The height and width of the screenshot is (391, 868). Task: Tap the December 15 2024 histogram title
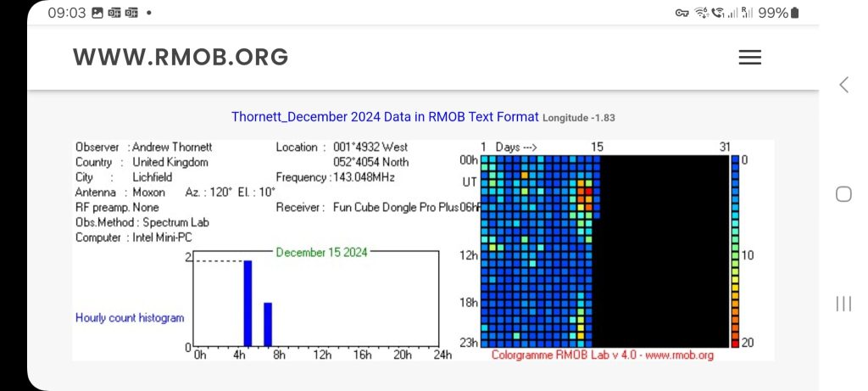point(321,253)
